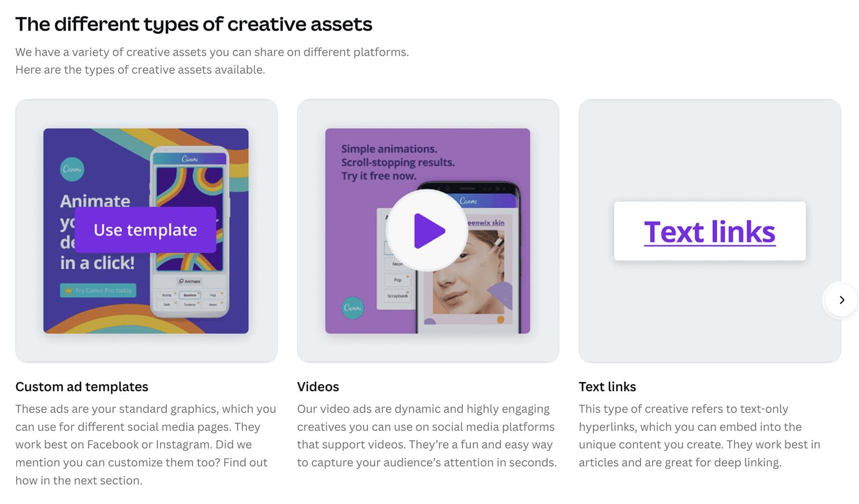Click Simple animations text on video thumbnail
Image resolution: width=859 pixels, height=504 pixels.
[389, 149]
